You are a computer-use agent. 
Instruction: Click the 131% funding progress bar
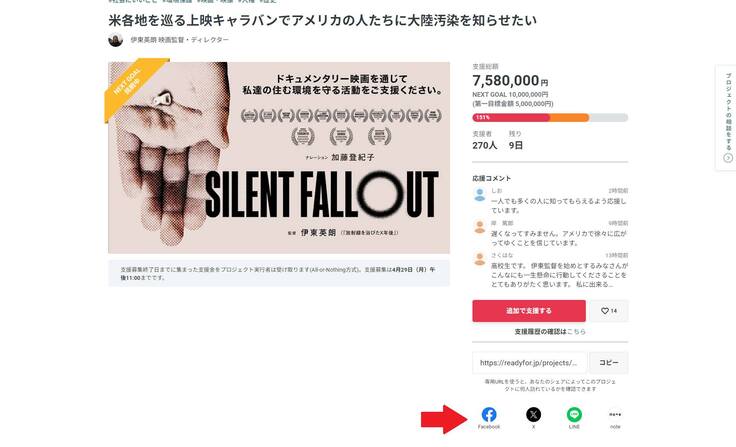549,117
